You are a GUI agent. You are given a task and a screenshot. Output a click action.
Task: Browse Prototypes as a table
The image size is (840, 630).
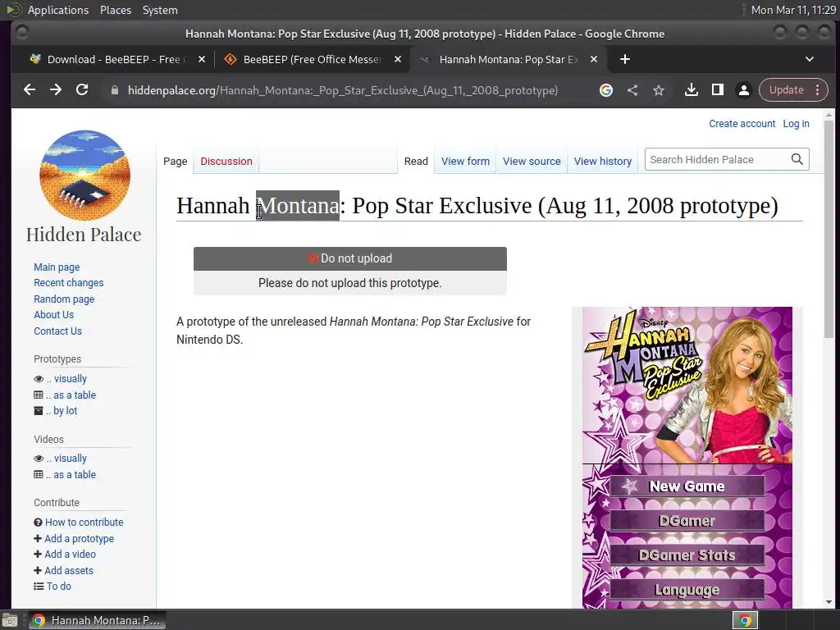(71, 395)
